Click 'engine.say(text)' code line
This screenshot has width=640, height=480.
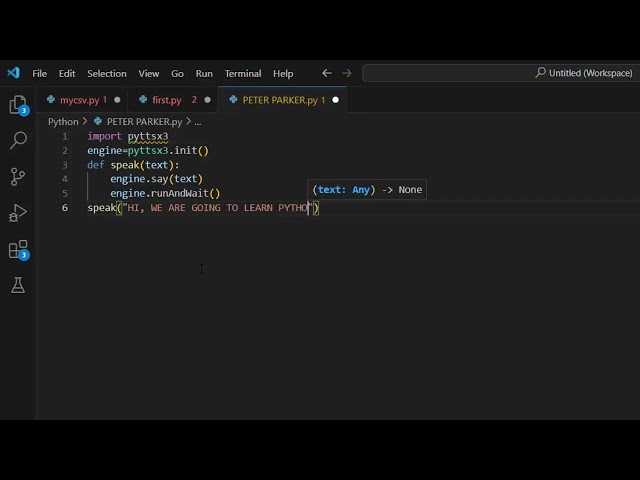click(x=156, y=179)
